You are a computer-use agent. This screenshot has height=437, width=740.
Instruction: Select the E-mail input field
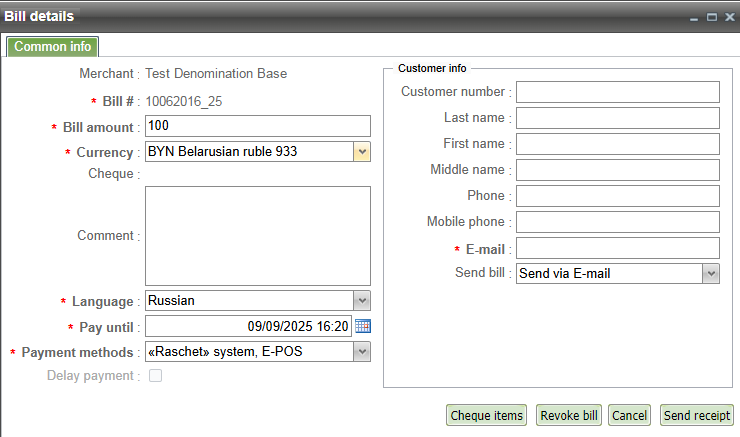coord(617,248)
